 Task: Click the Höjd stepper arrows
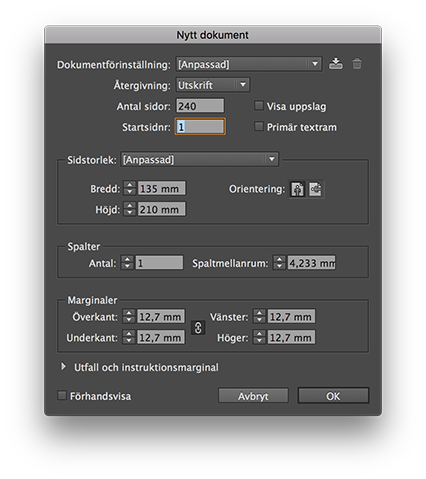pyautogui.click(x=130, y=209)
